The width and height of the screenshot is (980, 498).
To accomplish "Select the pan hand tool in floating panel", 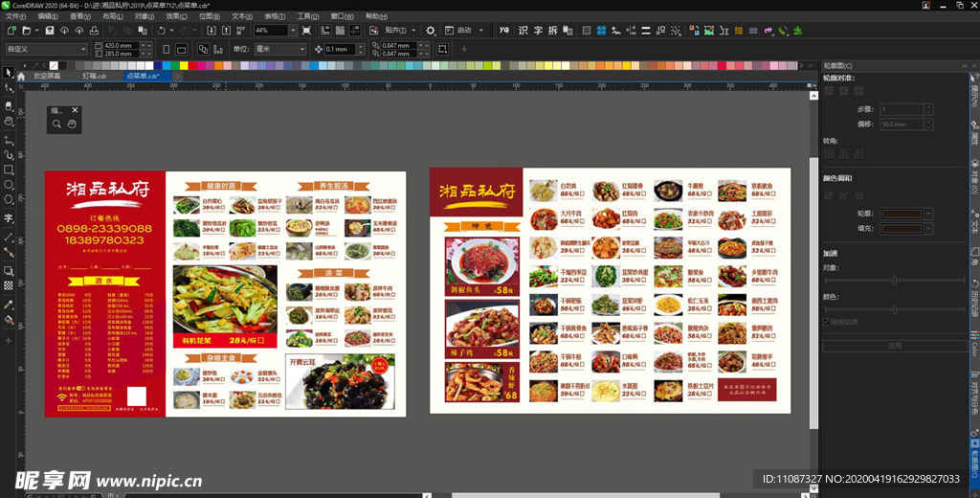I will (72, 124).
